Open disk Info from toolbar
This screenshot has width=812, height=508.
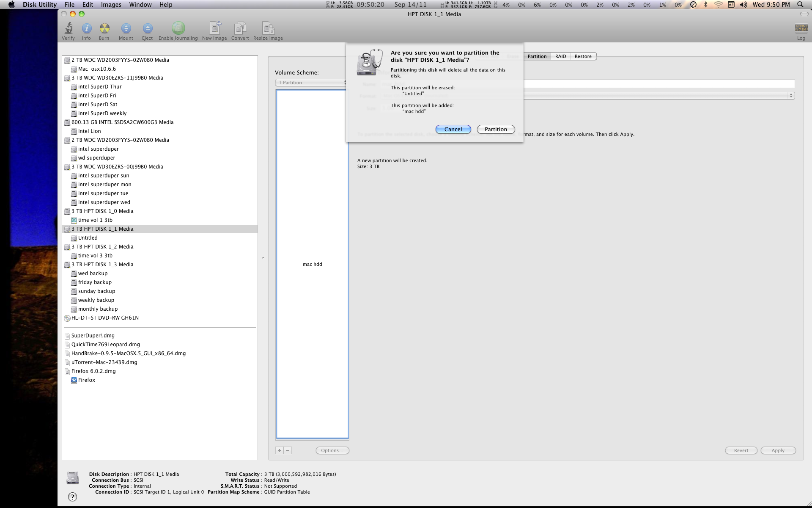coord(86,31)
